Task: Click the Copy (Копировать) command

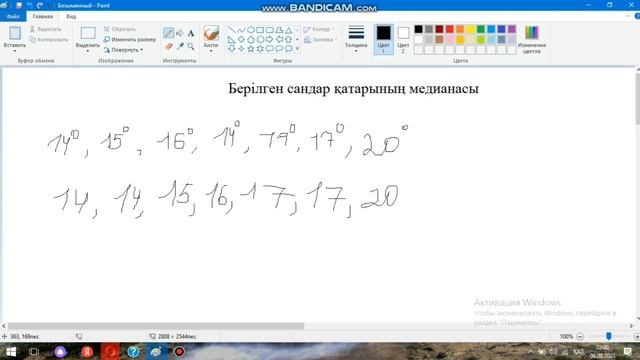Action: [49, 40]
